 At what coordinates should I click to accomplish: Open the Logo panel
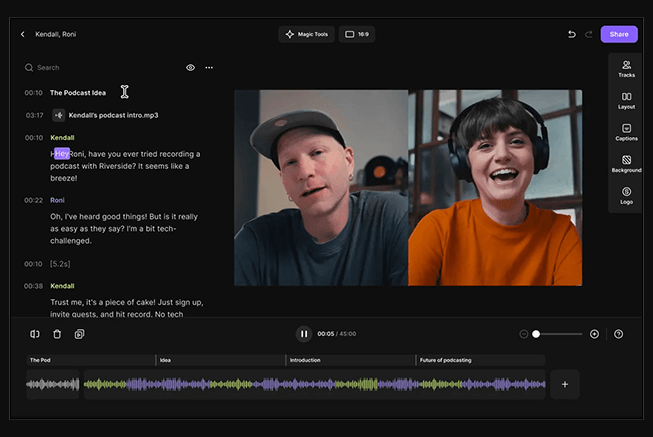point(626,195)
